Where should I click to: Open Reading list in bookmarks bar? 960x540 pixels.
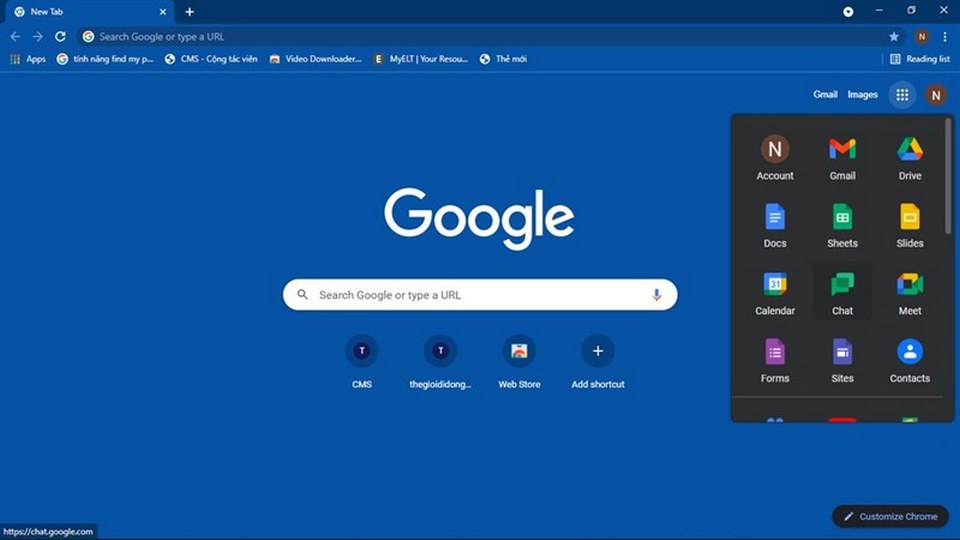click(920, 59)
